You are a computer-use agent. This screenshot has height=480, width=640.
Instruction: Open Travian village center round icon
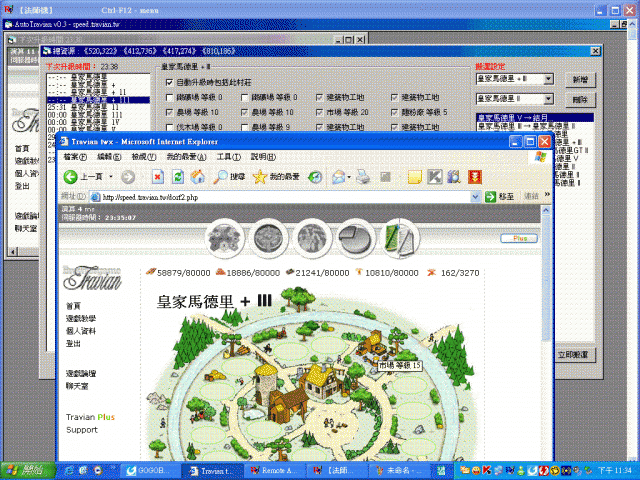pyautogui.click(x=268, y=238)
